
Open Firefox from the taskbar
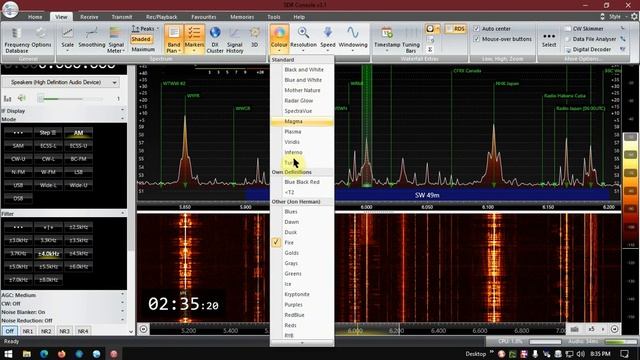pos(62,354)
